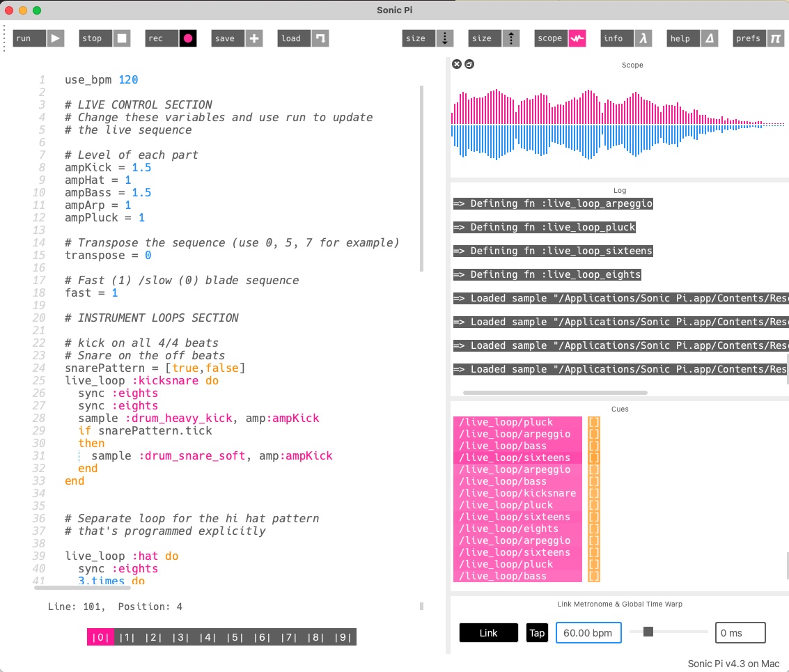Click the line fast = 1
Viewport: 789px width, 672px height.
91,293
